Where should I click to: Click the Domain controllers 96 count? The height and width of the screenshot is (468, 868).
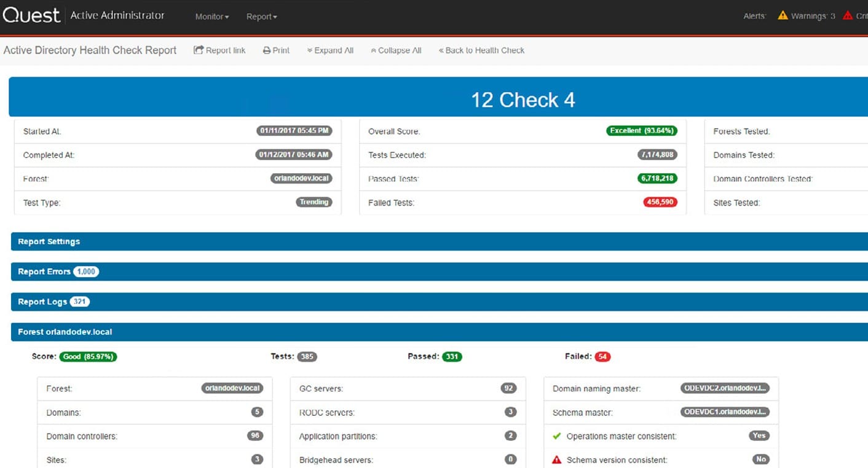[255, 435]
